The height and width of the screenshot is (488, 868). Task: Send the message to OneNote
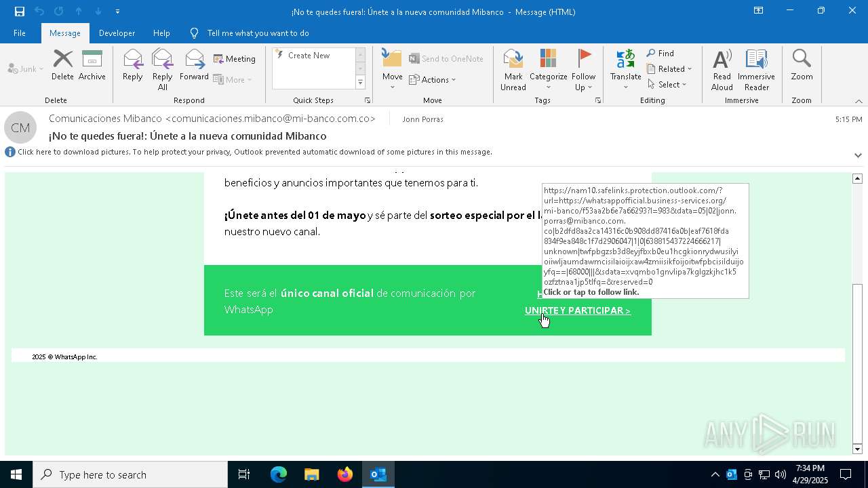coord(446,59)
